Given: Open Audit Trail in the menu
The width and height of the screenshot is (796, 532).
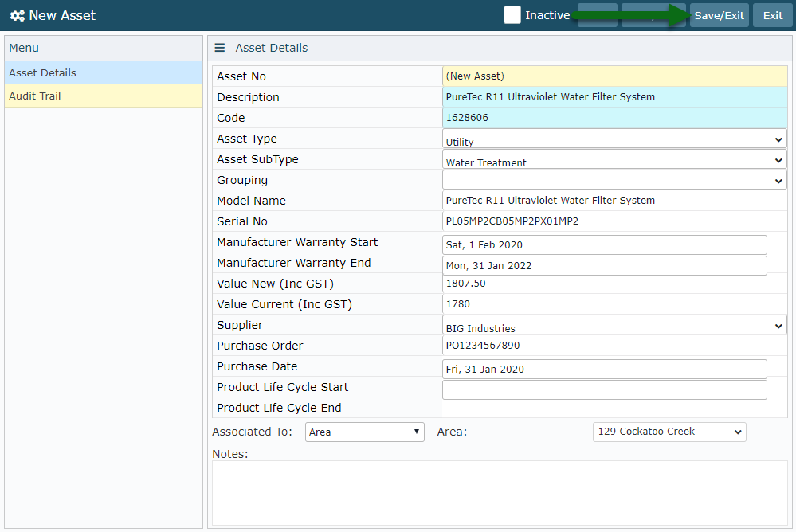Looking at the screenshot, I should click(x=104, y=96).
